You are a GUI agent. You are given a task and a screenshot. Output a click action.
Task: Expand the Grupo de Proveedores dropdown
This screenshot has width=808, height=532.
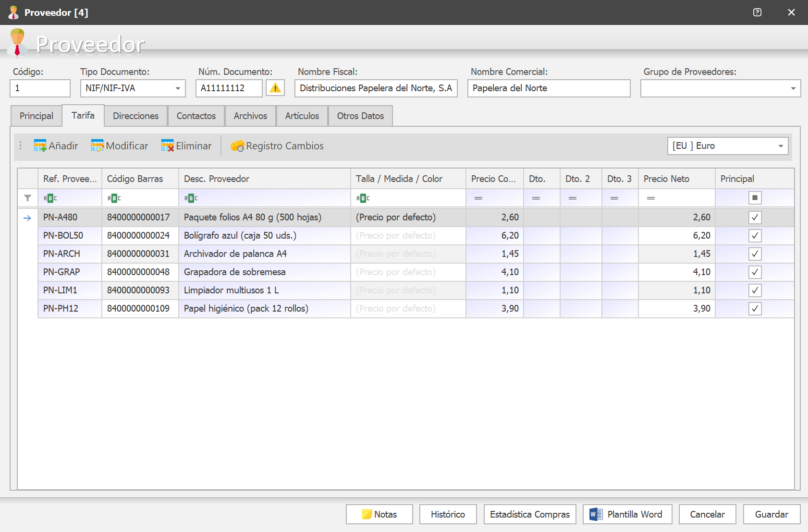(793, 88)
